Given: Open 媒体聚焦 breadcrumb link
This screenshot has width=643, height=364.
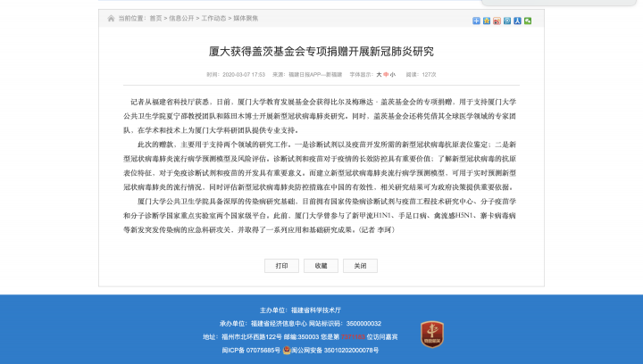Looking at the screenshot, I should (246, 18).
